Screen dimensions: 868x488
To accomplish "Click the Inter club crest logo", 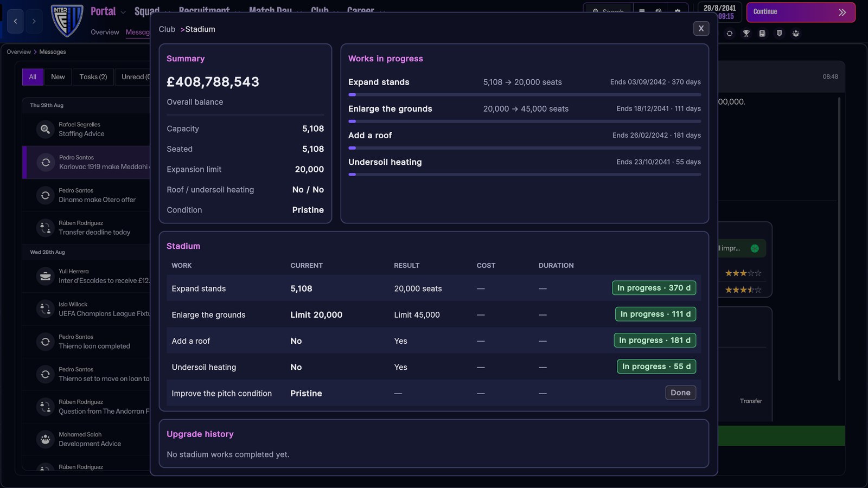I will (67, 21).
